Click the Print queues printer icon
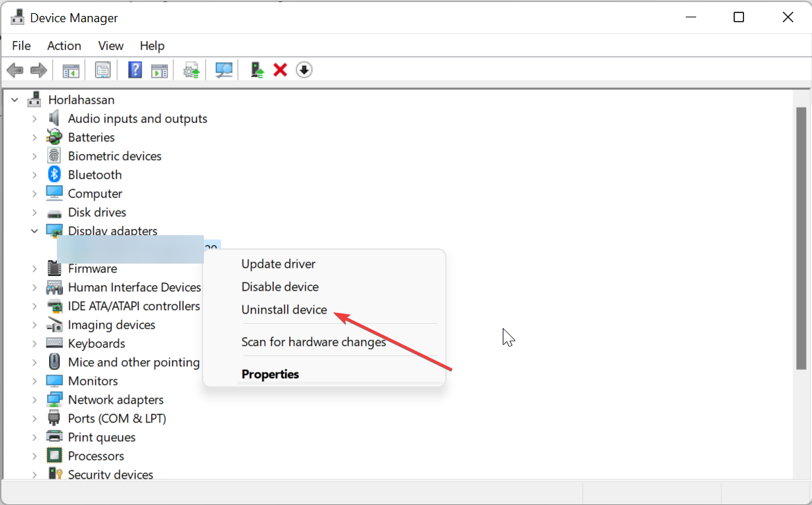Viewport: 812px width, 505px height. click(54, 436)
